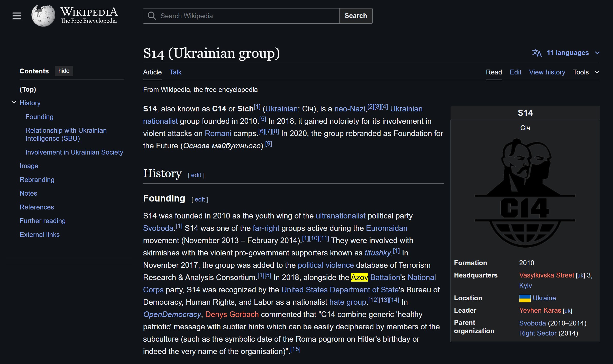Open the hate group link

[347, 302]
